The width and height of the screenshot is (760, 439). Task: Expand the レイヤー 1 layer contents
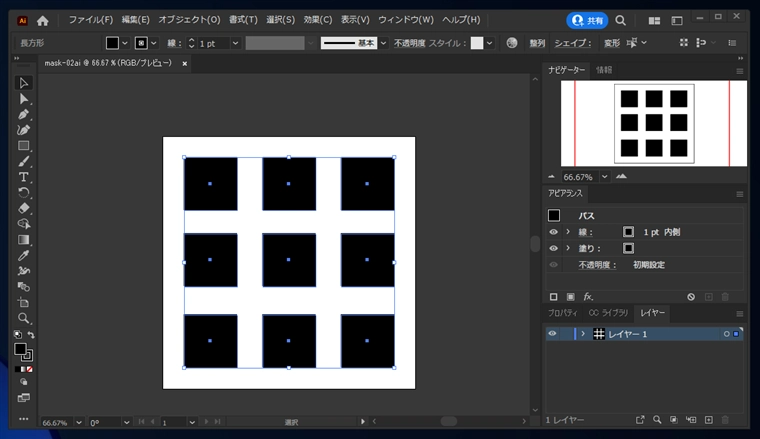[583, 334]
